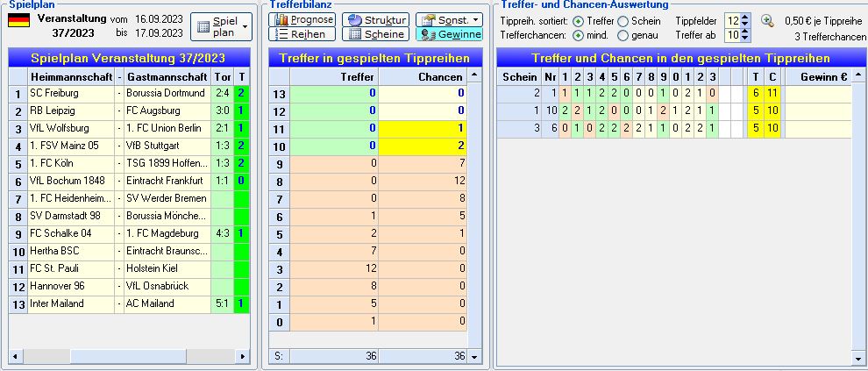
Task: Expand the Sonst. dropdown button
Action: click(x=449, y=20)
